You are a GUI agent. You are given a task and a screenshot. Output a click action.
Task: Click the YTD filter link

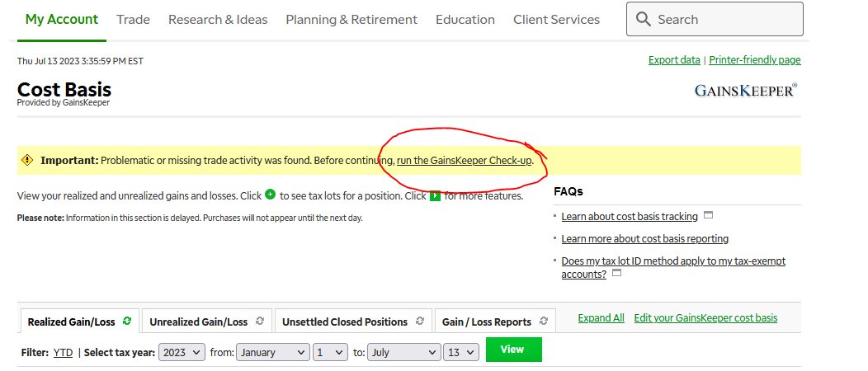point(63,352)
